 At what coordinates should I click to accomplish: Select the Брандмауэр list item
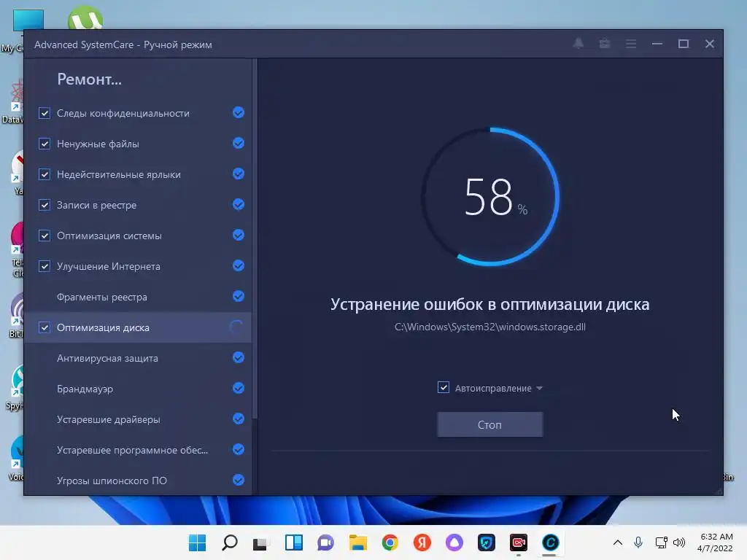pos(138,389)
